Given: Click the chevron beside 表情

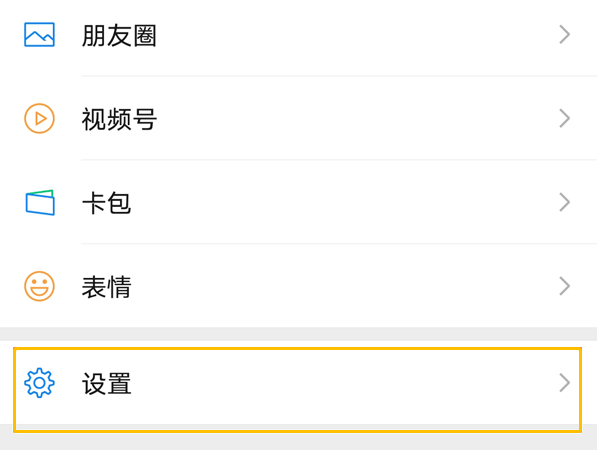Looking at the screenshot, I should [564, 287].
